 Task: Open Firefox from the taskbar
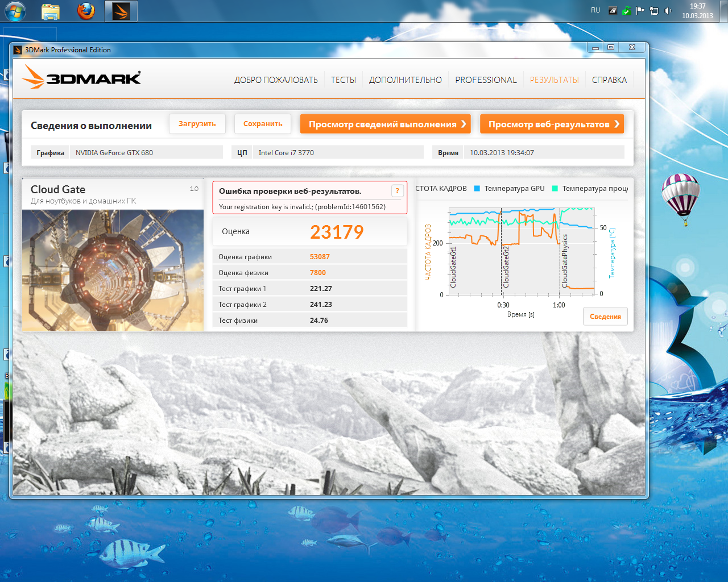pyautogui.click(x=86, y=11)
